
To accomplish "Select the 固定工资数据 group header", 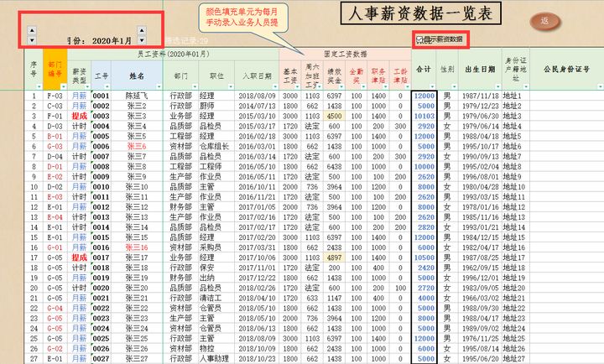I will [345, 54].
